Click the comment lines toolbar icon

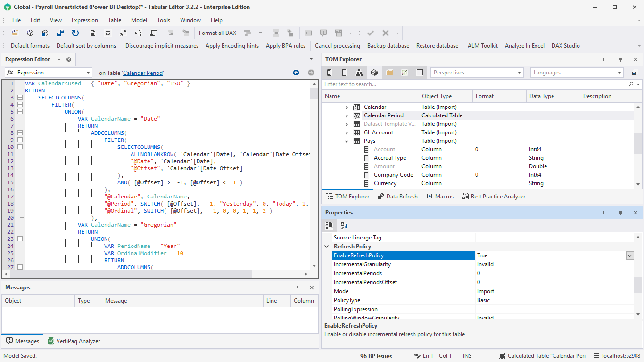coord(171,33)
